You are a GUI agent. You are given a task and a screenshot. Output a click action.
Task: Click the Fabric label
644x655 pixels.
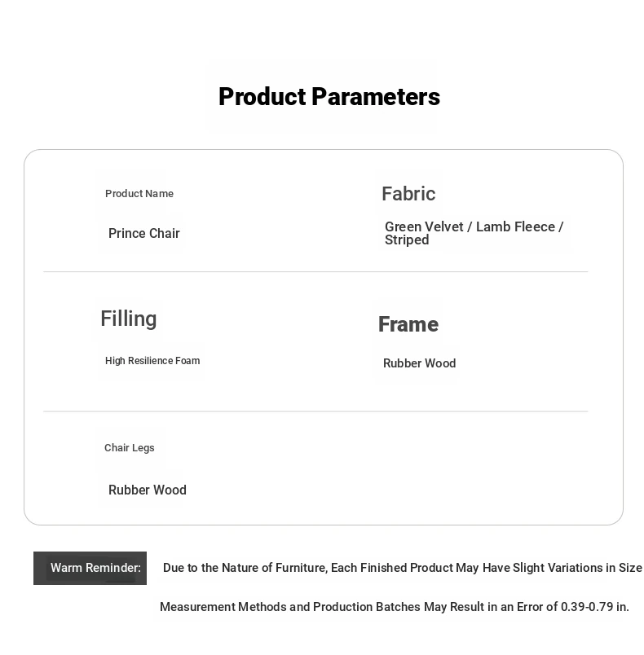click(408, 194)
